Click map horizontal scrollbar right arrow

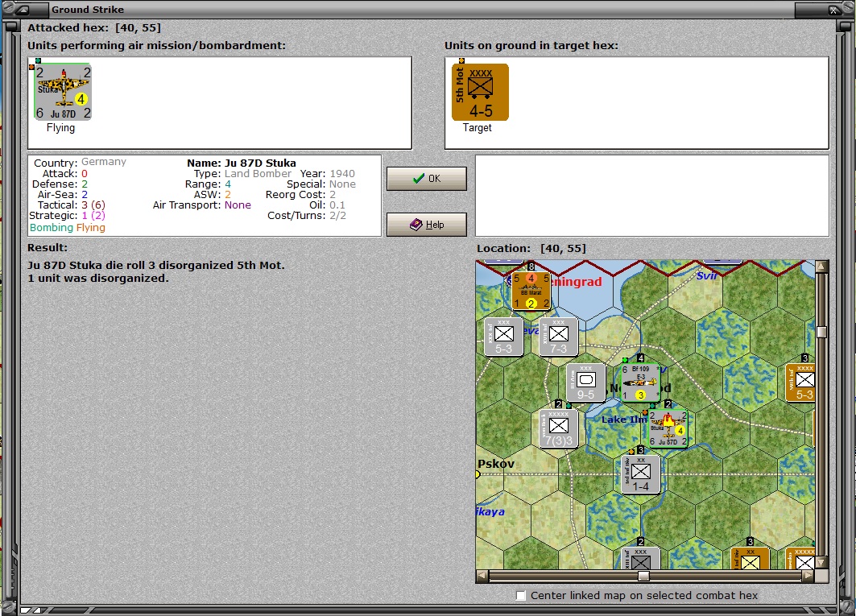pyautogui.click(x=808, y=576)
